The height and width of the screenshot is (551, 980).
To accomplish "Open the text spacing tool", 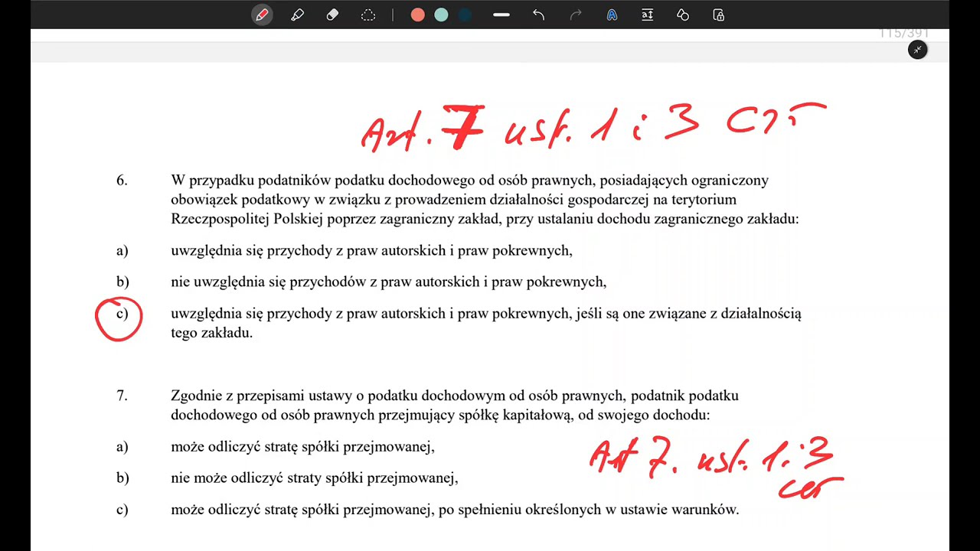I will point(647,15).
